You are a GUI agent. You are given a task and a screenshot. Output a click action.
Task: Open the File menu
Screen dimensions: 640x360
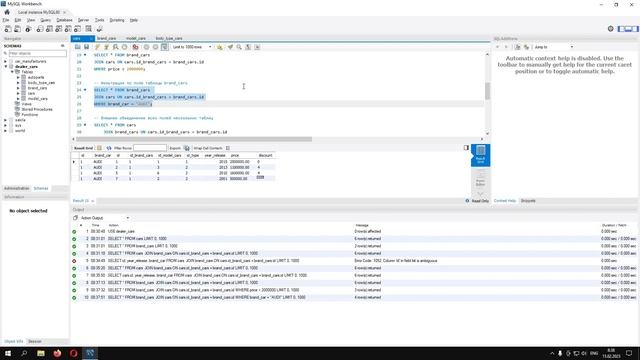pyautogui.click(x=6, y=20)
